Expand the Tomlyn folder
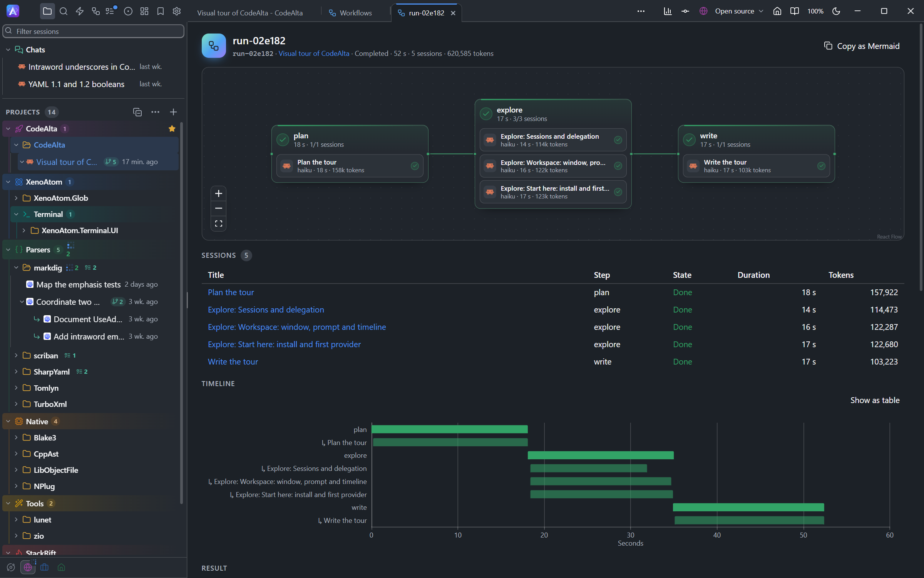The height and width of the screenshot is (578, 924). pyautogui.click(x=16, y=388)
